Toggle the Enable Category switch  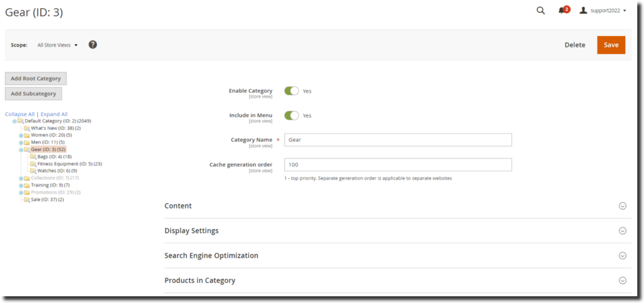292,91
